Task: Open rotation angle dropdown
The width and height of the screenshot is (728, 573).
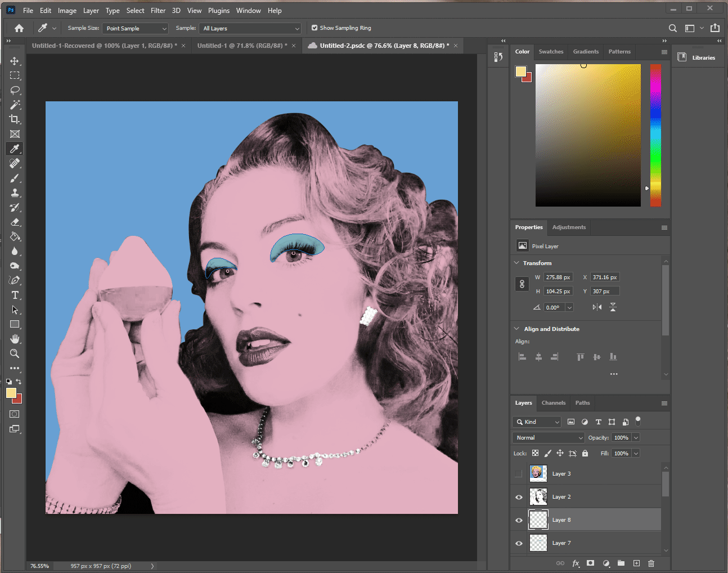Action: (x=569, y=307)
